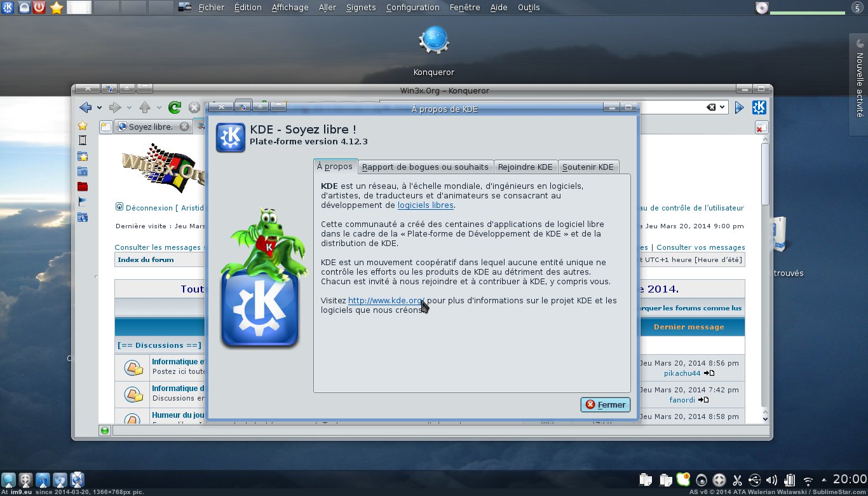Screen dimensions: 868x496
Task: Switch to Rapport de bogues ou souhaits tab
Action: [425, 167]
